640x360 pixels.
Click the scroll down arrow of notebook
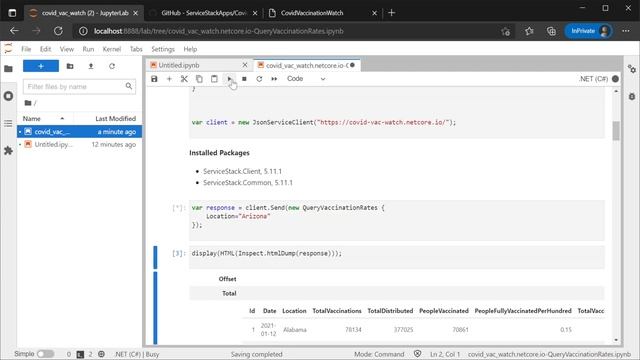pyautogui.click(x=616, y=340)
